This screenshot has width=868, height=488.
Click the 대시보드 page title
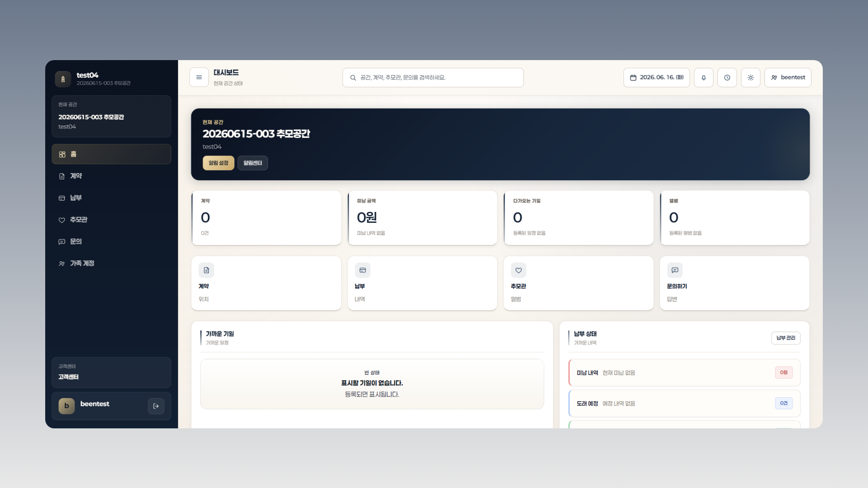click(x=226, y=72)
